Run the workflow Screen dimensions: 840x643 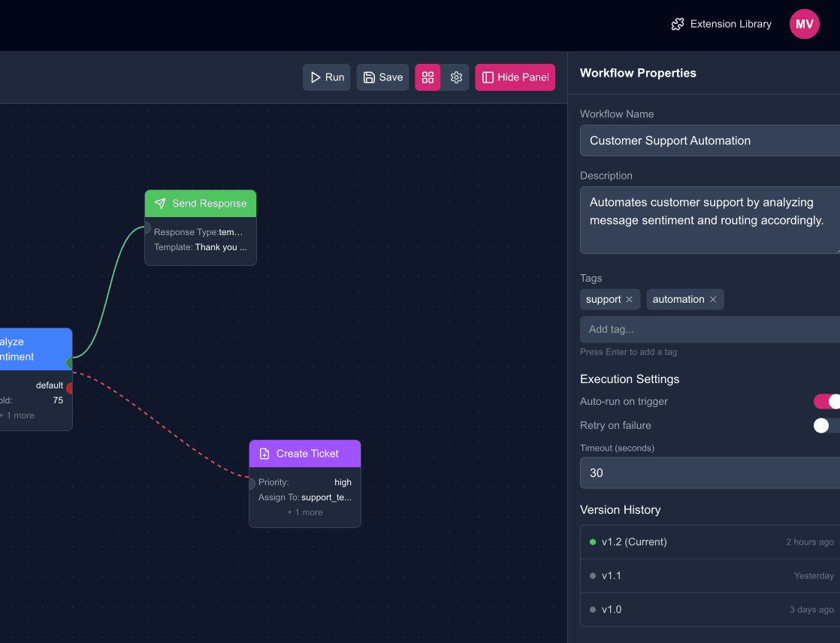click(326, 77)
